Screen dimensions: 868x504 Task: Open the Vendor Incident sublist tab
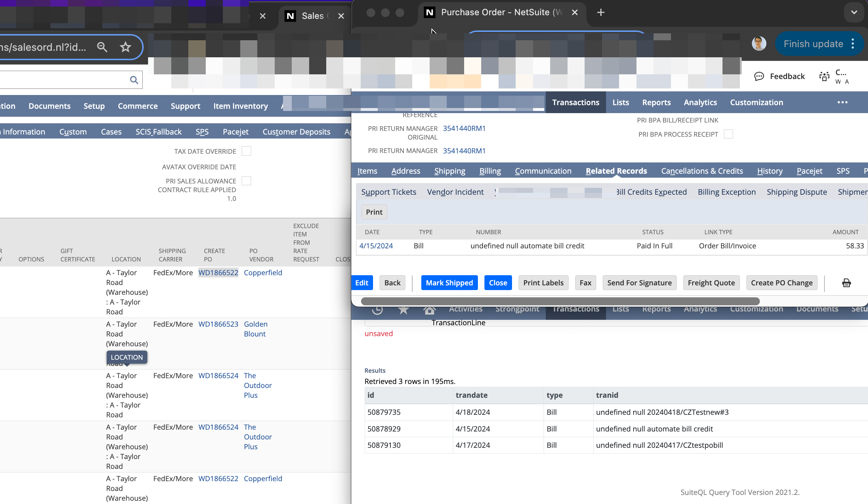(455, 192)
